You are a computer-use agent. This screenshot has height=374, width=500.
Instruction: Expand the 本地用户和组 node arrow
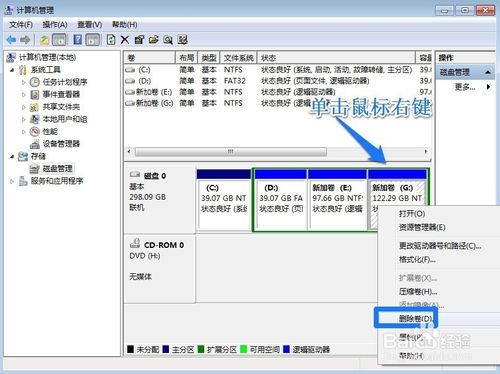pyautogui.click(x=23, y=119)
